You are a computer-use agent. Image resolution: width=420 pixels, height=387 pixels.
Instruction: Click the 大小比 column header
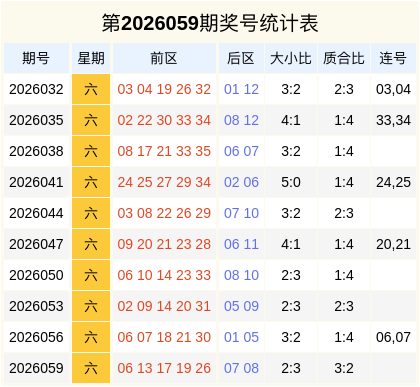pyautogui.click(x=291, y=58)
